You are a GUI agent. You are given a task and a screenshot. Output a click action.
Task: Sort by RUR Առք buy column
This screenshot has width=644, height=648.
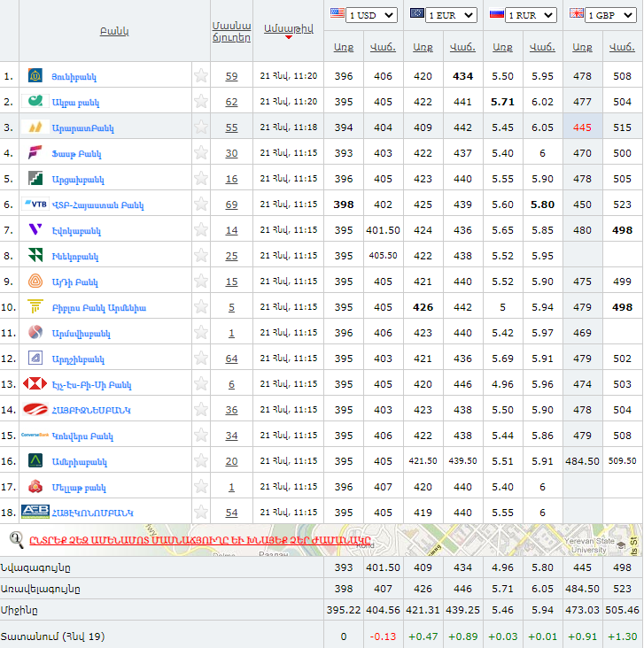pyautogui.click(x=502, y=48)
